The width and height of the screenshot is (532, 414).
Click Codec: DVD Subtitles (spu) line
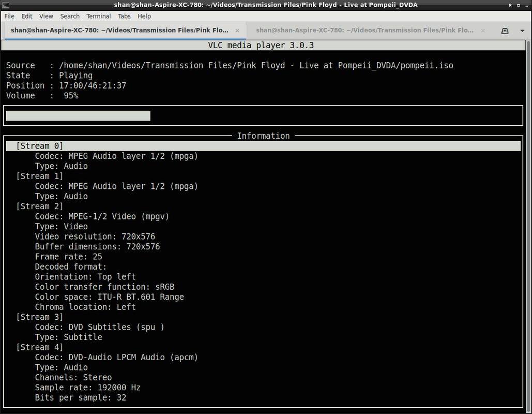100,328
